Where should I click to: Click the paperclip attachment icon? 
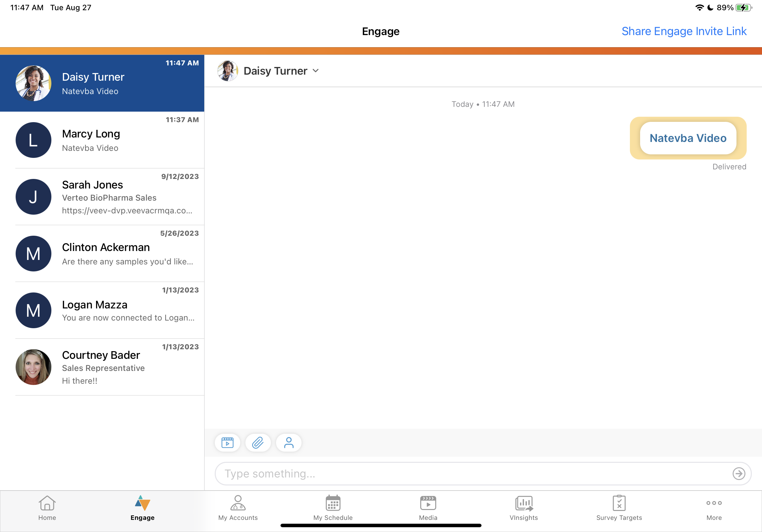pyautogui.click(x=258, y=443)
